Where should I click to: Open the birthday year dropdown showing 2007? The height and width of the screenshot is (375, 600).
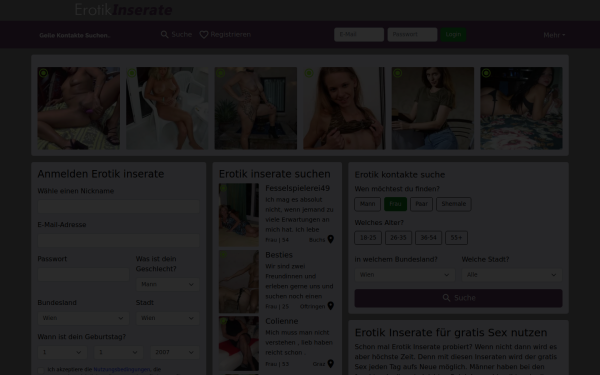click(175, 352)
